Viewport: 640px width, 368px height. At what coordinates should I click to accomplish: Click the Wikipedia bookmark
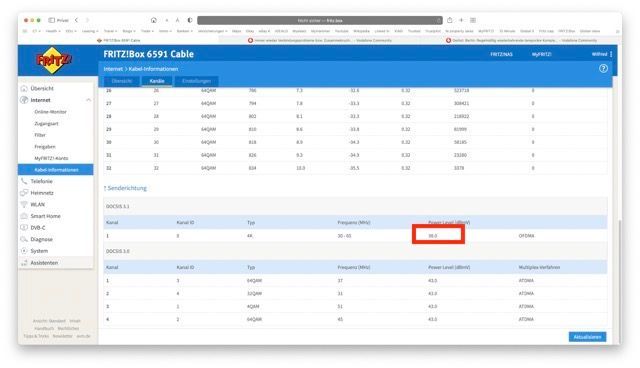coord(361,31)
